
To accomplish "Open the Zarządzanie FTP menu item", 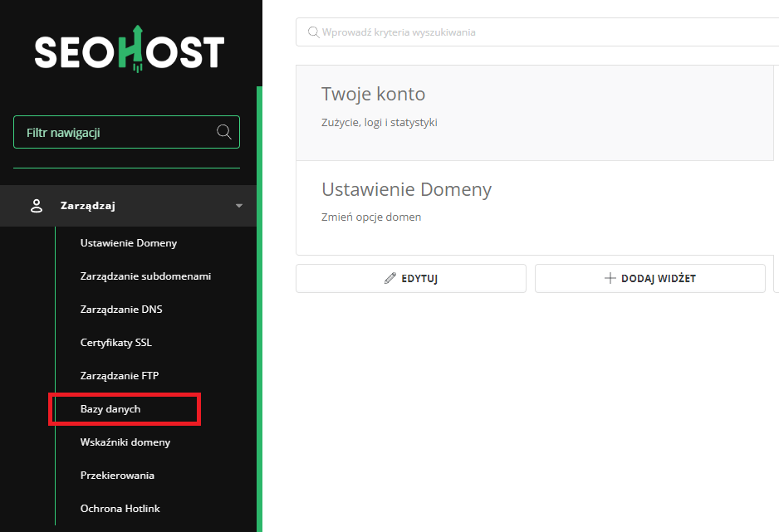I will coord(120,376).
